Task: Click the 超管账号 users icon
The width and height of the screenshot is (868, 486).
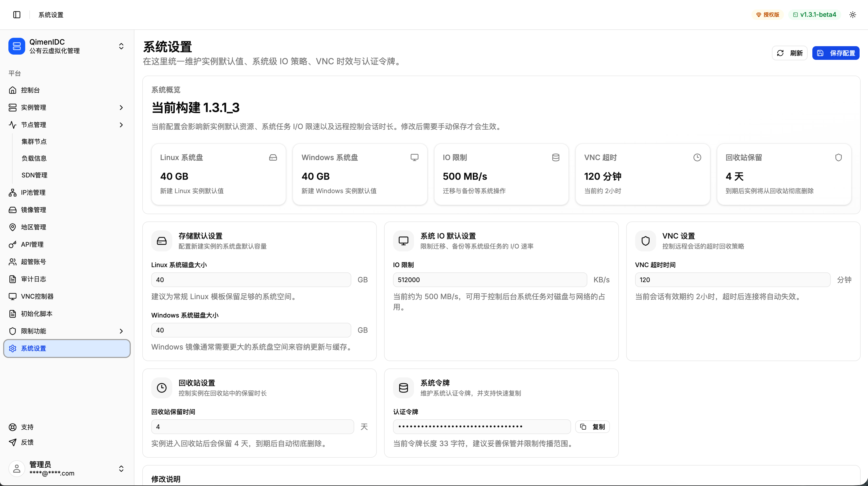Action: tap(12, 262)
